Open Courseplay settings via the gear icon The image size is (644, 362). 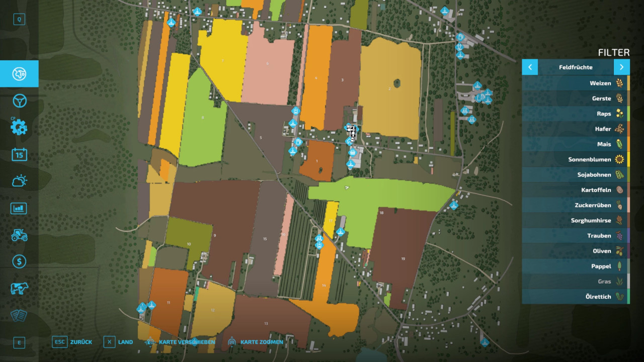click(x=19, y=128)
